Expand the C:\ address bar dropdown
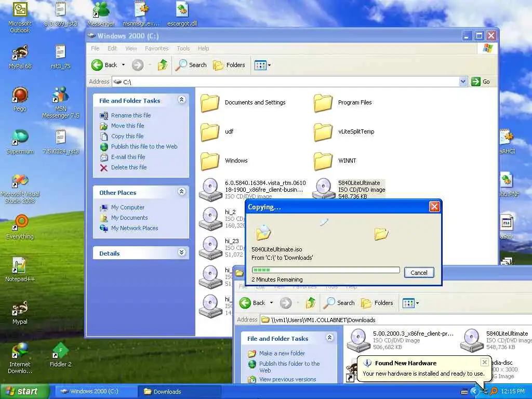This screenshot has height=399, width=532. 463,82
